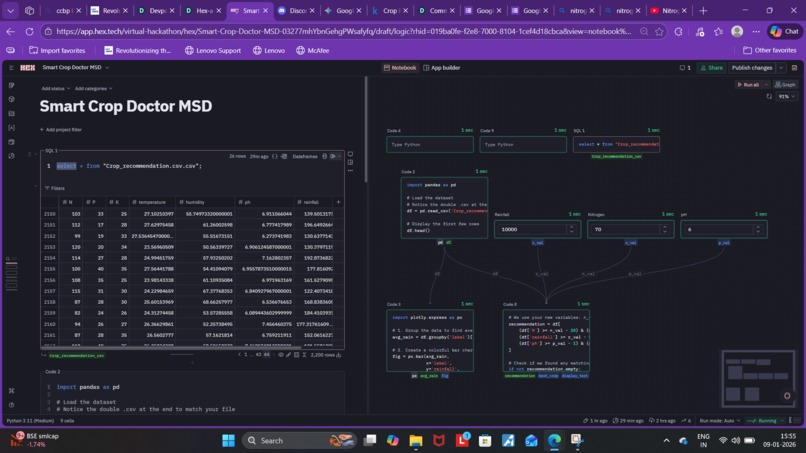The height and width of the screenshot is (453, 806).
Task: Open the Lenovo Support bookmark
Action: click(213, 50)
